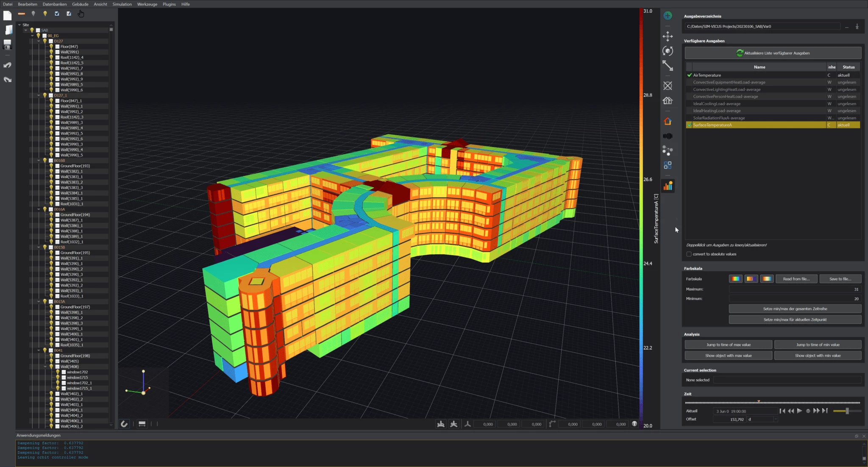Click the black waveform acoustics icon

(668, 136)
